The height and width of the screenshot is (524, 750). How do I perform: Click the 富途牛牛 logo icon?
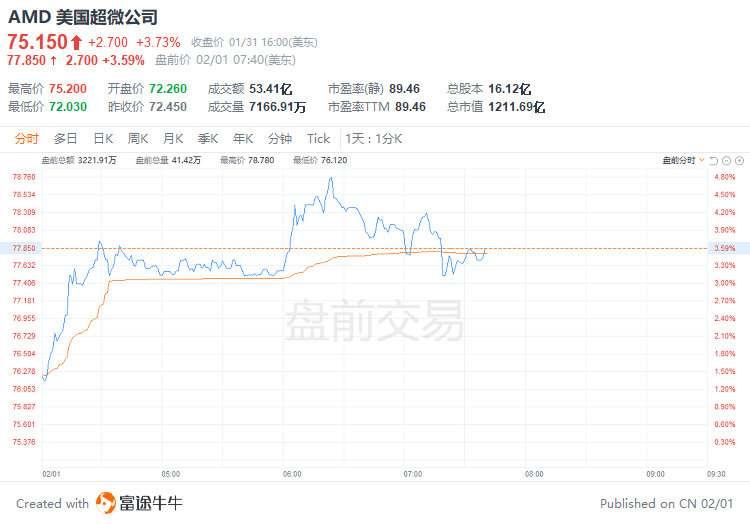106,503
